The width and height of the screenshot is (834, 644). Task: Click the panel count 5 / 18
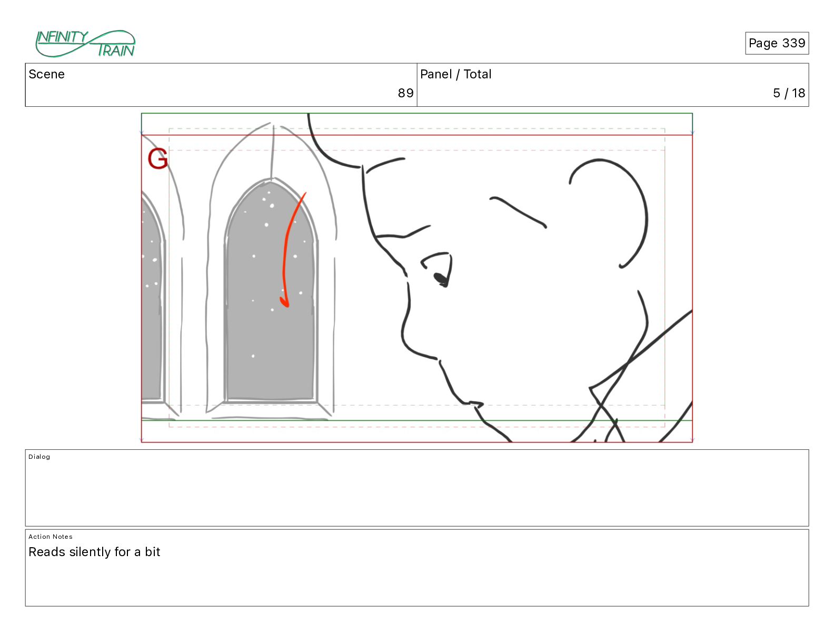coord(789,93)
